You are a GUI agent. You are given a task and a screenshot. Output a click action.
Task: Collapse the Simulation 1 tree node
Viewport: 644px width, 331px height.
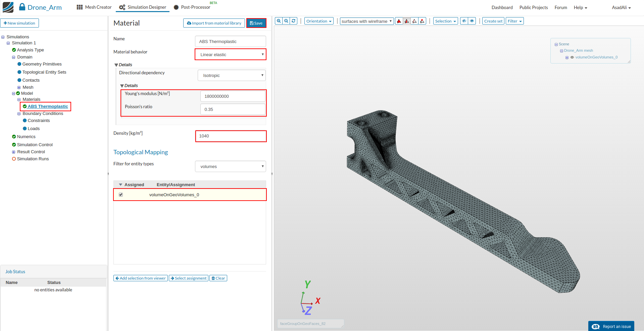pos(8,43)
